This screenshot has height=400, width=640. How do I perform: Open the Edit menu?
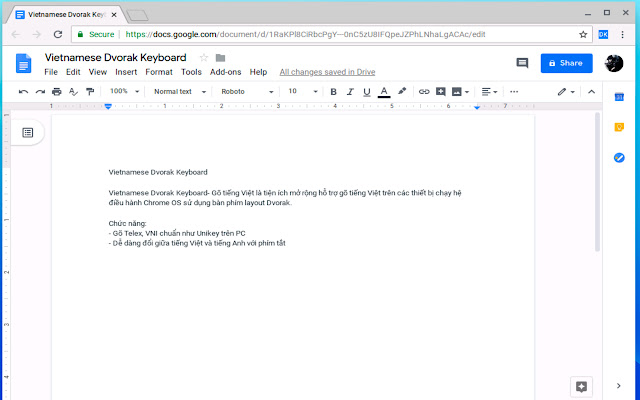(x=73, y=72)
